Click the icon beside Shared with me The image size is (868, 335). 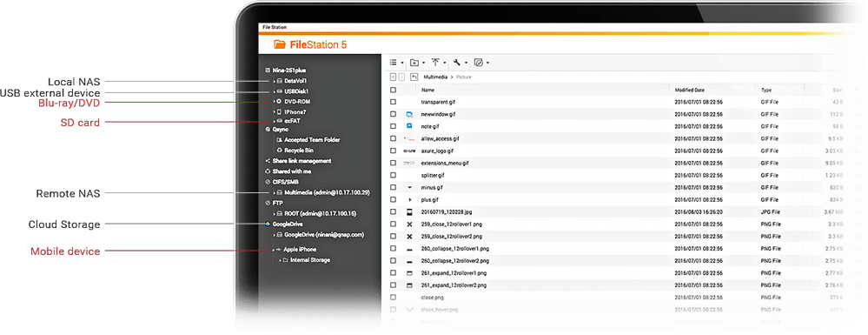click(268, 171)
